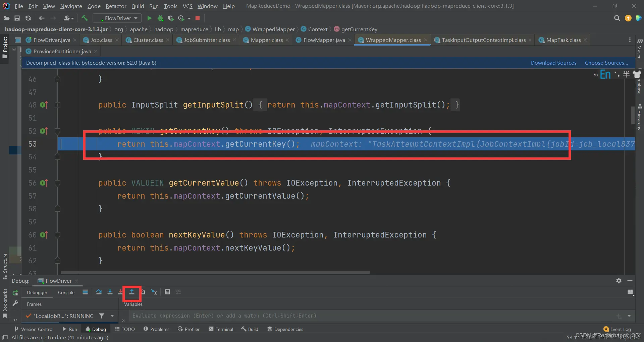
Task: Click the Step Over debug icon
Action: click(99, 292)
